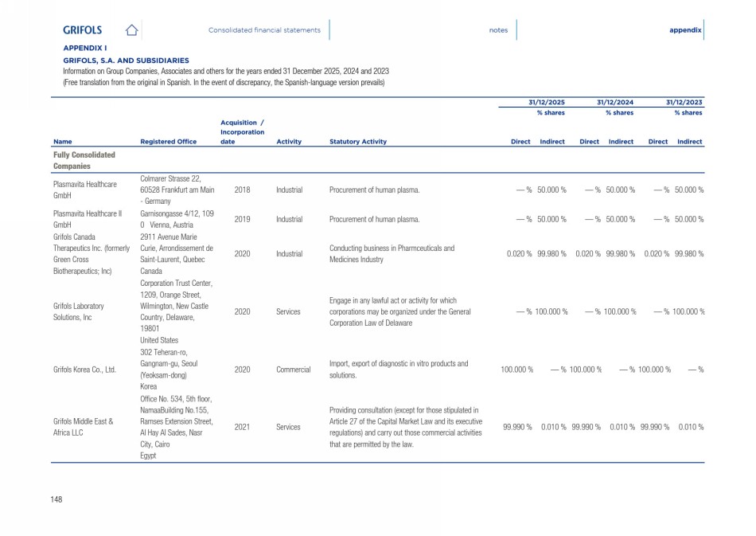Jump to the notes section
Image resolution: width=756 pixels, height=536 pixels.
[498, 30]
